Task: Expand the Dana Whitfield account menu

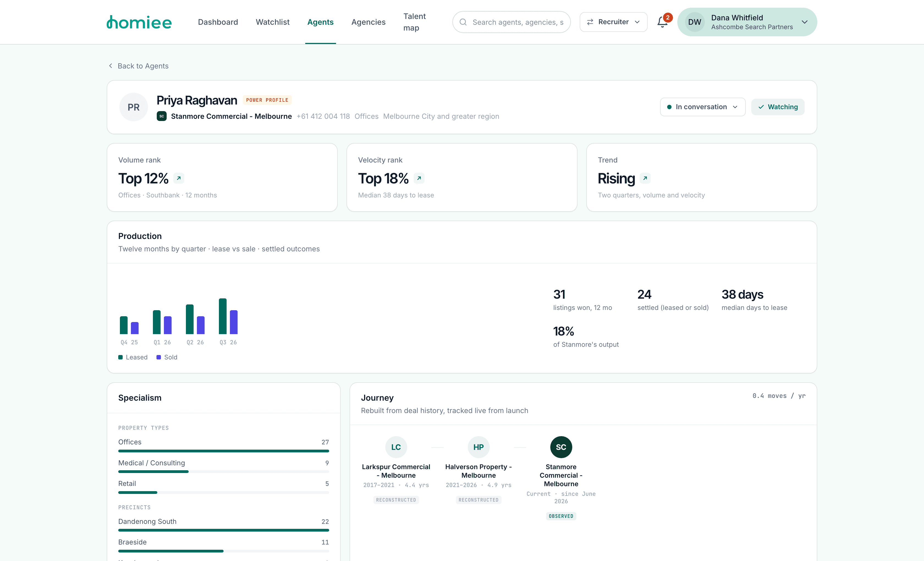Action: pos(747,22)
